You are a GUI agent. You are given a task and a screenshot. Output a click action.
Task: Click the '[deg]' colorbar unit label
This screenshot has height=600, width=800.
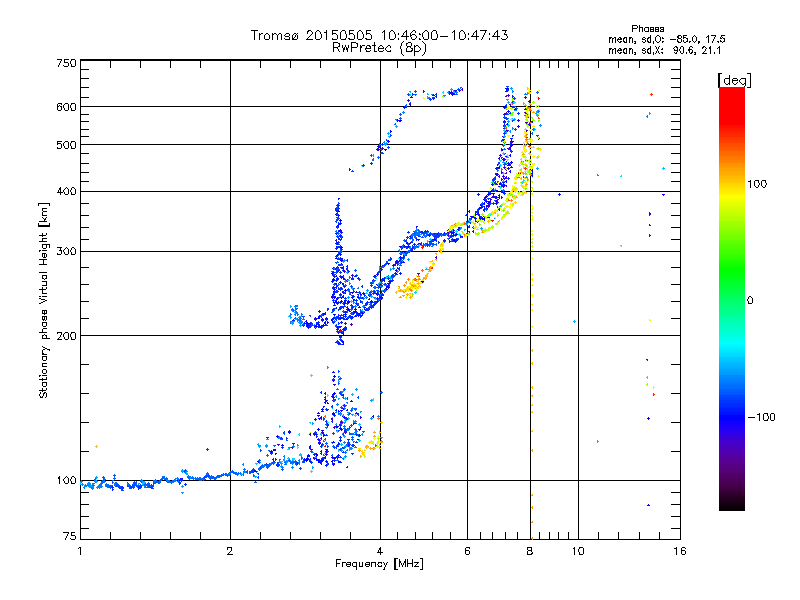click(734, 80)
